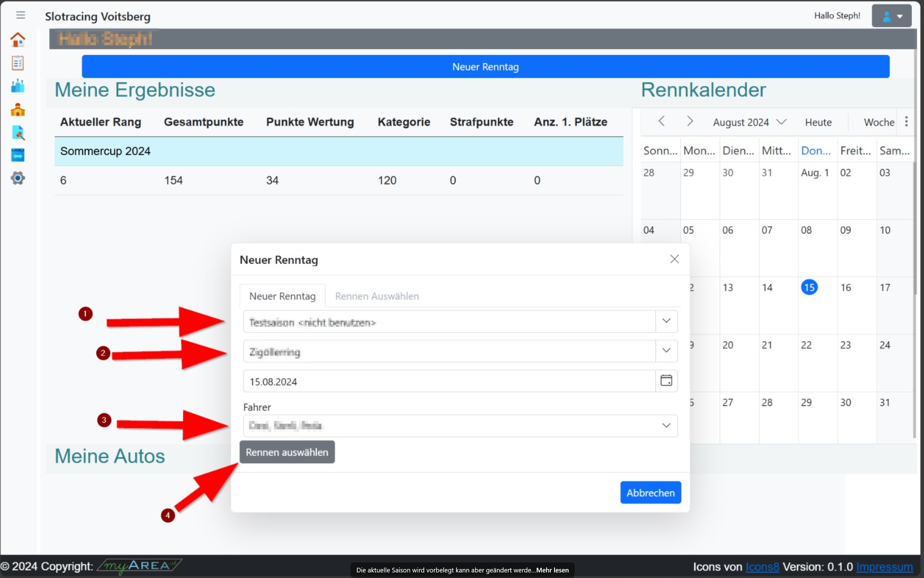Open calendar three-dot options menu
The width and height of the screenshot is (924, 578).
[x=906, y=121]
